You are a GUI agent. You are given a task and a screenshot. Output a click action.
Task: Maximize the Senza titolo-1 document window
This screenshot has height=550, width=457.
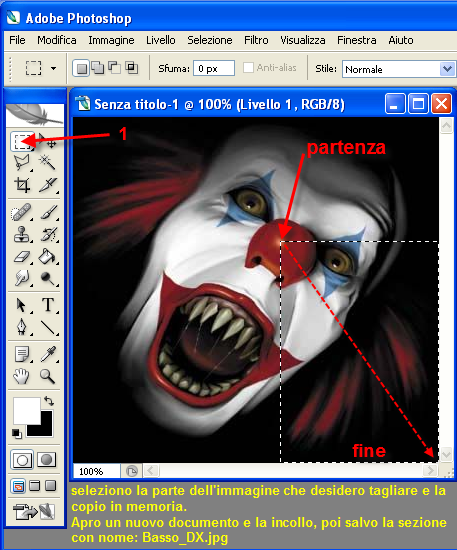(x=418, y=104)
